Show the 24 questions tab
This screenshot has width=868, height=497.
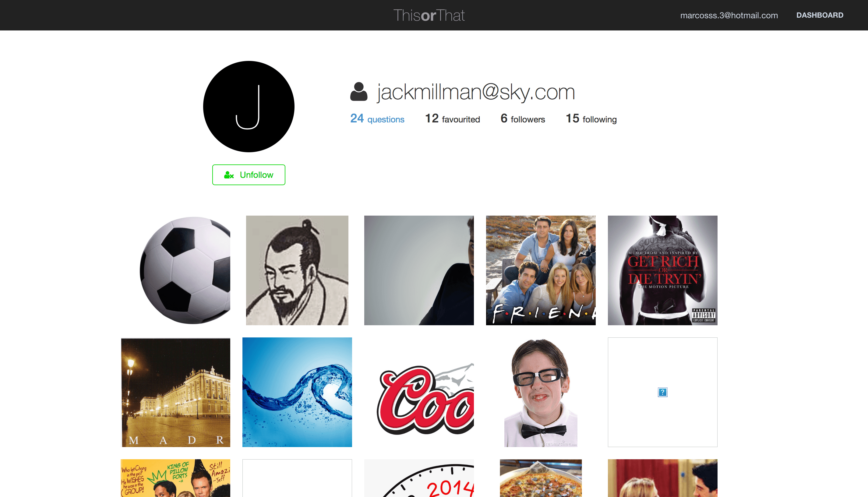377,119
